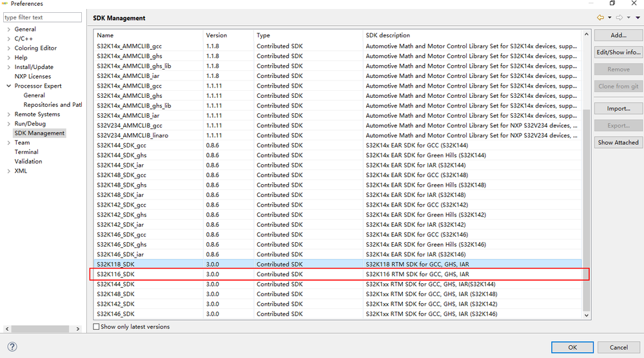
Task: Click the Import... button
Action: (x=618, y=109)
